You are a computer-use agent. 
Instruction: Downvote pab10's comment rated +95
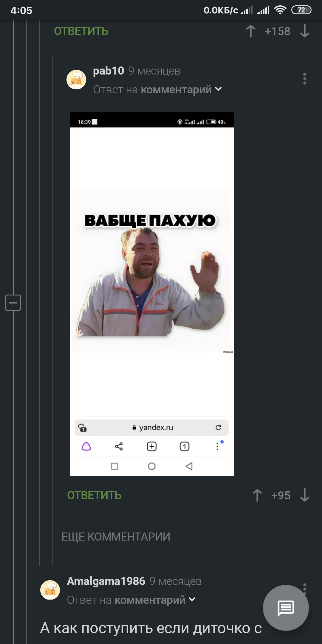coord(304,495)
